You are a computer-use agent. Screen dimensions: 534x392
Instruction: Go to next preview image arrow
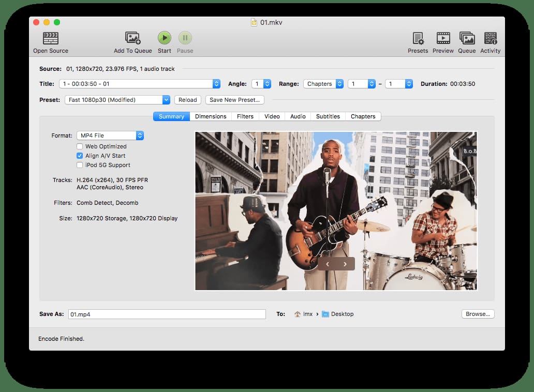(x=345, y=264)
